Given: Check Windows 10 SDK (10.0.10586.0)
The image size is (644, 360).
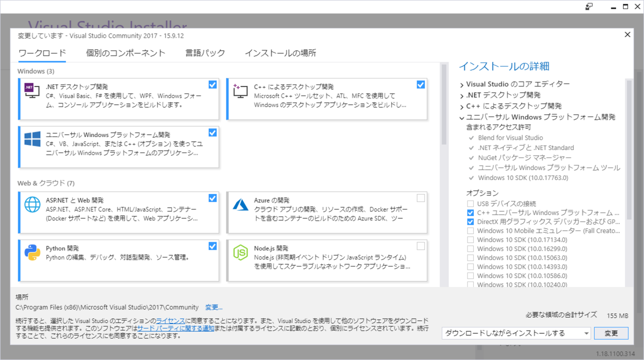Looking at the screenshot, I should point(470,276).
